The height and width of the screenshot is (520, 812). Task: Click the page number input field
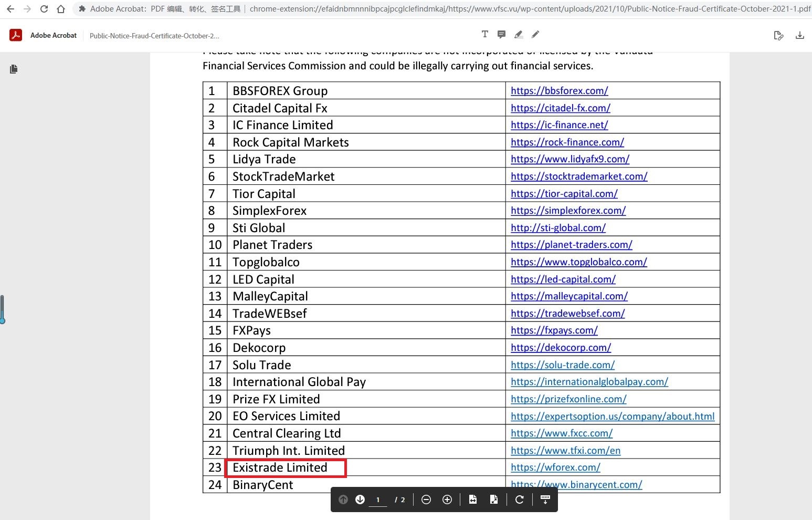click(378, 500)
